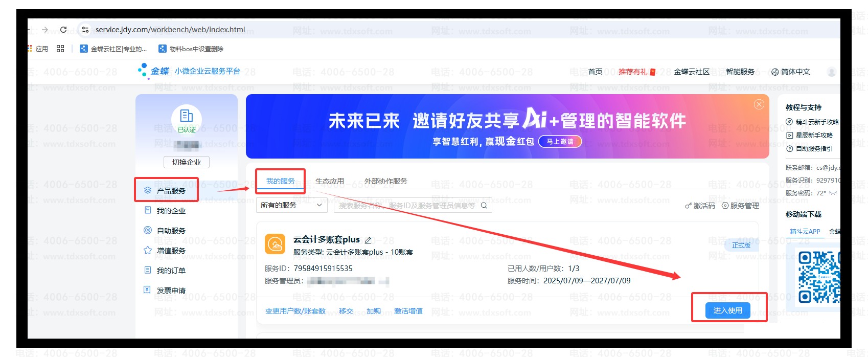Toggle service password visibility eye icon
This screenshot has height=357, width=868.
(x=833, y=193)
